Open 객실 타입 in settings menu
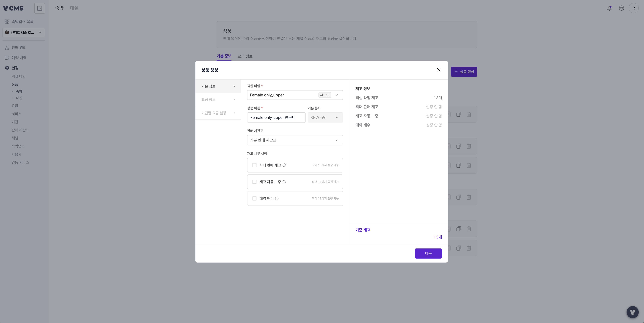This screenshot has height=323, width=644. point(19,77)
